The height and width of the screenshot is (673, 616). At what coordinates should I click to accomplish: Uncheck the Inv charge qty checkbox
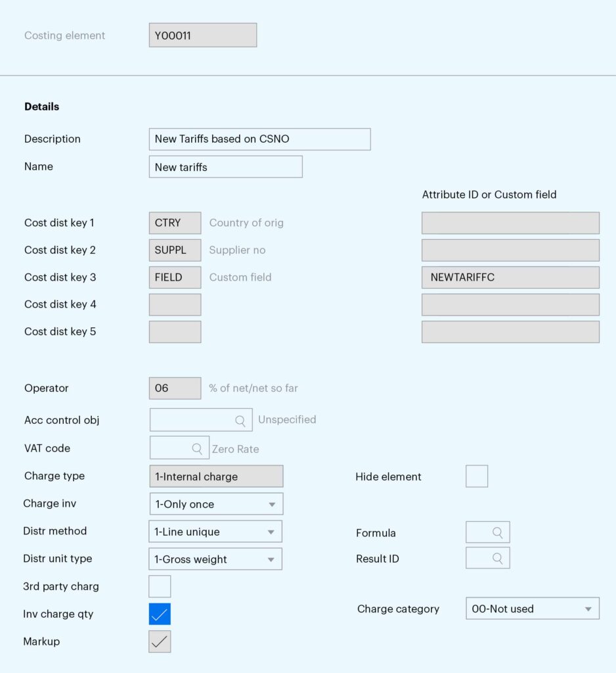160,614
